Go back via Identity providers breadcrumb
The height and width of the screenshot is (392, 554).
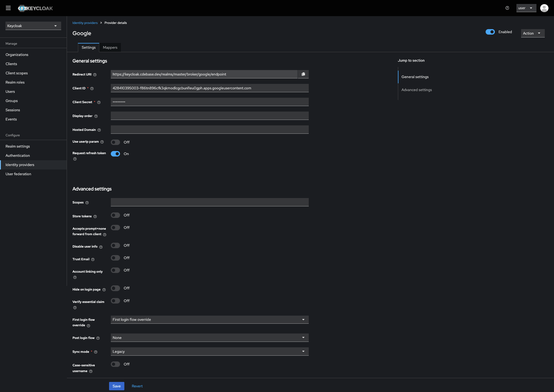(x=85, y=23)
